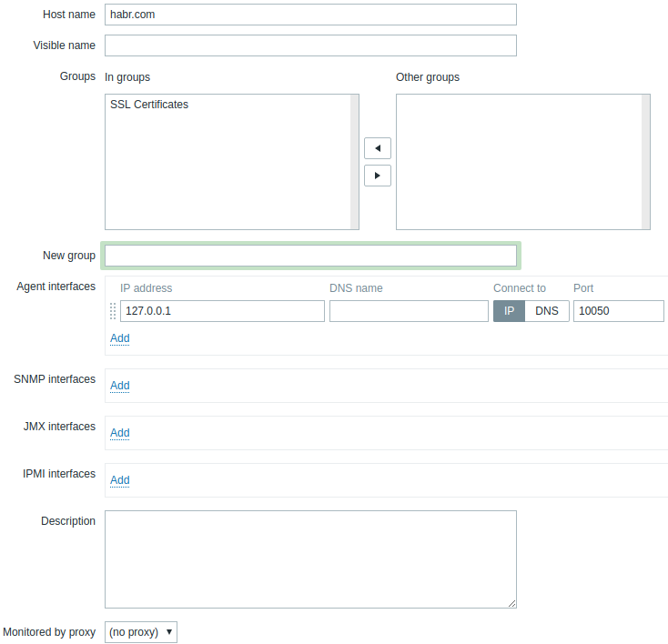Screen dimensions: 668x644
Task: Open the Monitored by proxy dropdown
Action: click(x=141, y=631)
